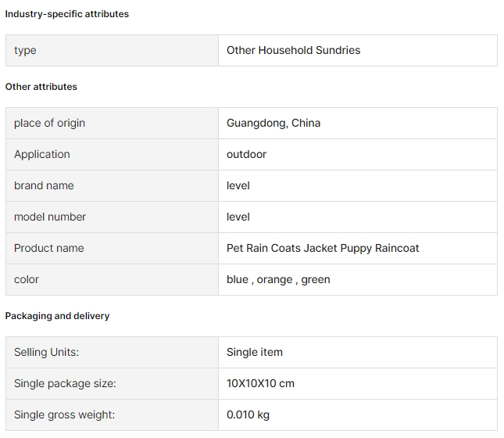Click the Industry-specific attributes heading
The width and height of the screenshot is (504, 438).
[x=67, y=14]
